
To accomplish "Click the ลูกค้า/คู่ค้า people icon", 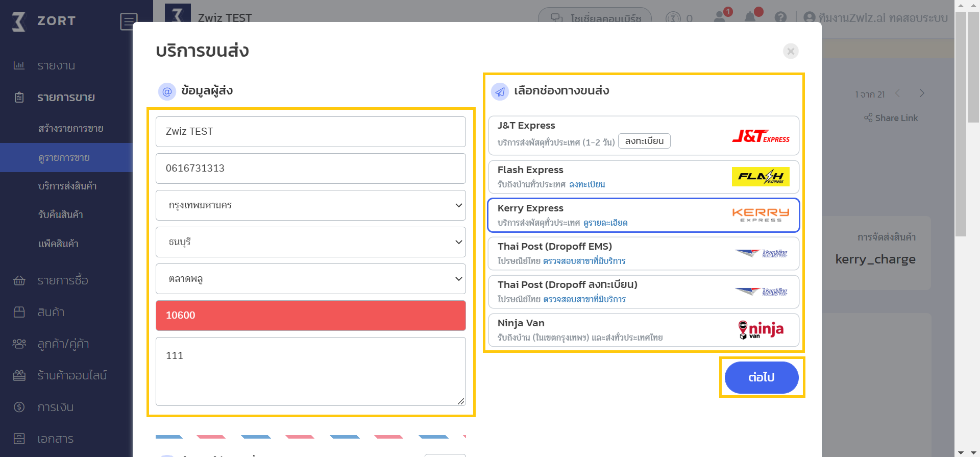I will tap(19, 344).
